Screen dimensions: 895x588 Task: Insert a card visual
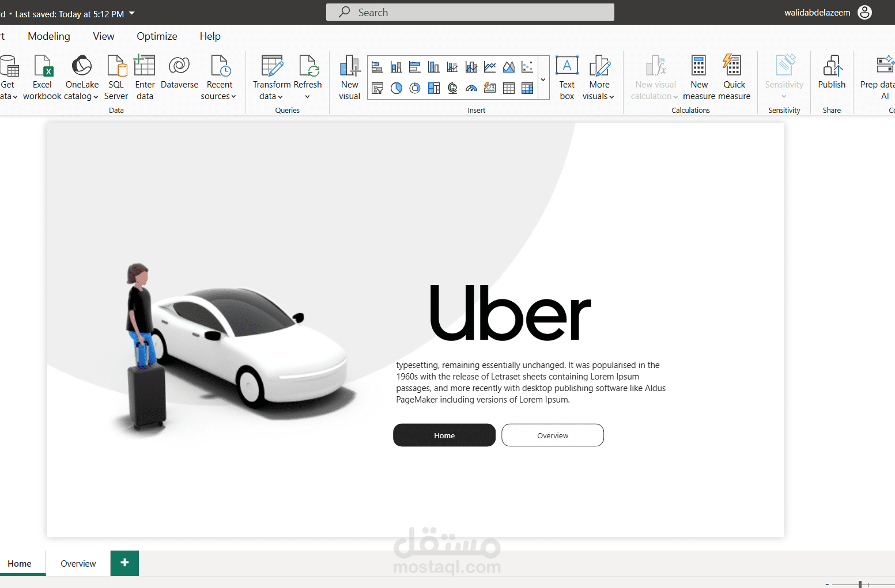pos(490,88)
